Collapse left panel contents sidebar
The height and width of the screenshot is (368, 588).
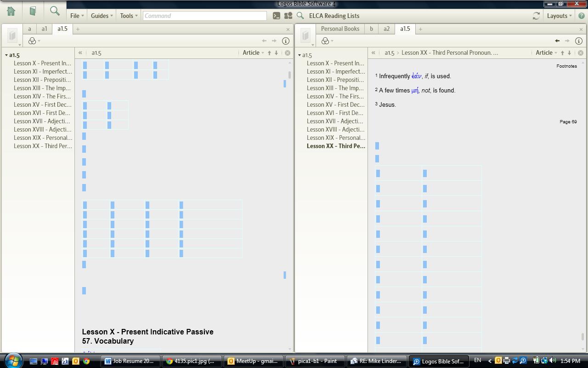pos(80,53)
